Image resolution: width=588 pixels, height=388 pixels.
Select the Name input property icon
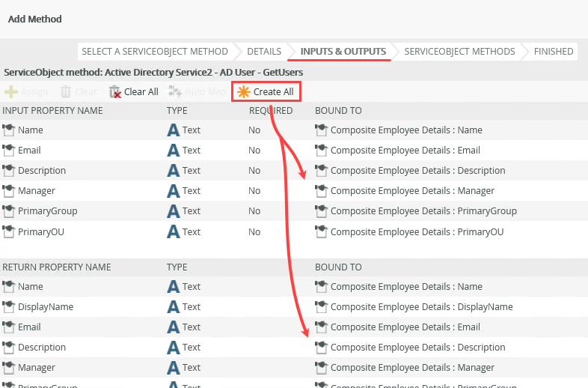pos(9,130)
